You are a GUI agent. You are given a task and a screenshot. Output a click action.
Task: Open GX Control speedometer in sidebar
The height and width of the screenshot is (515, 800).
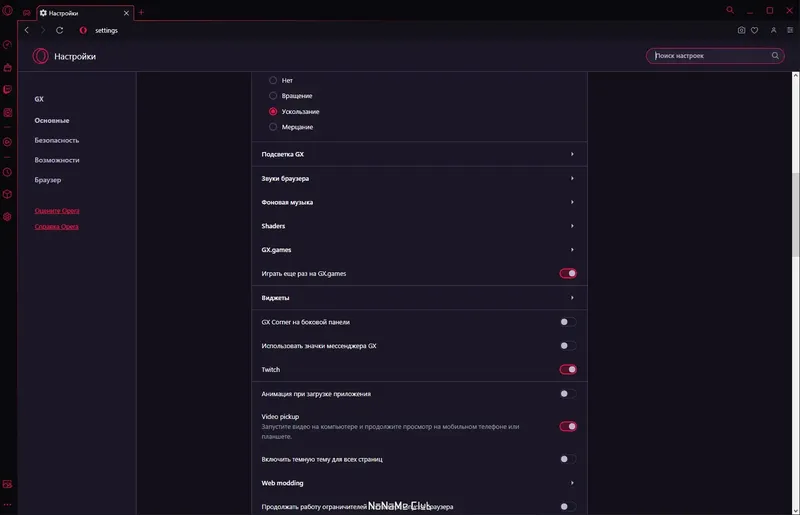pos(7,45)
